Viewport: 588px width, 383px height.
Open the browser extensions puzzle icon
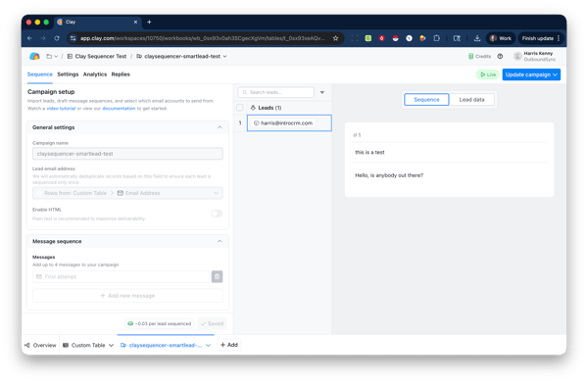tap(436, 38)
